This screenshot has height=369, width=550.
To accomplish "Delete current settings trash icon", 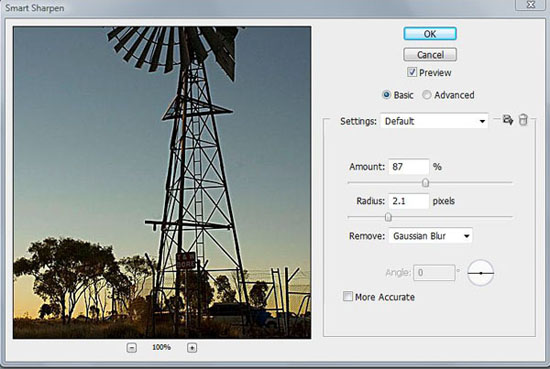I will click(523, 120).
